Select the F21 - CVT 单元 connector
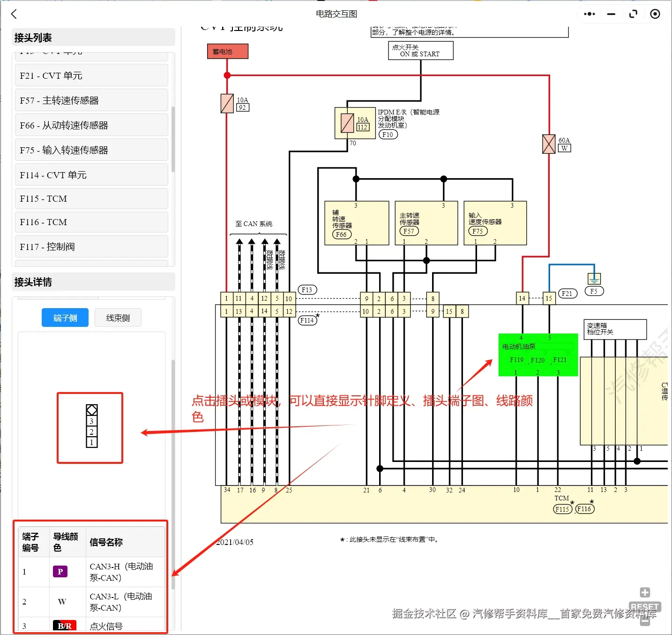Screen dimensions: 672x635 point(91,75)
